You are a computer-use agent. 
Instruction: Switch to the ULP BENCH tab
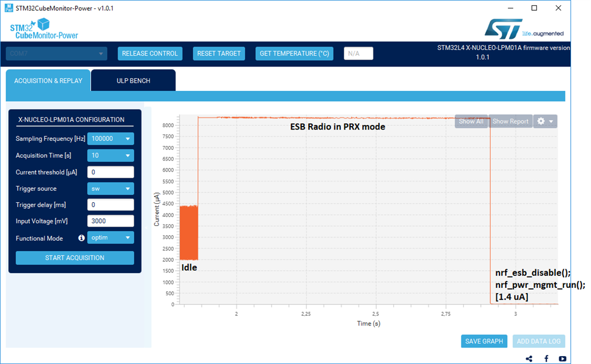tap(133, 80)
